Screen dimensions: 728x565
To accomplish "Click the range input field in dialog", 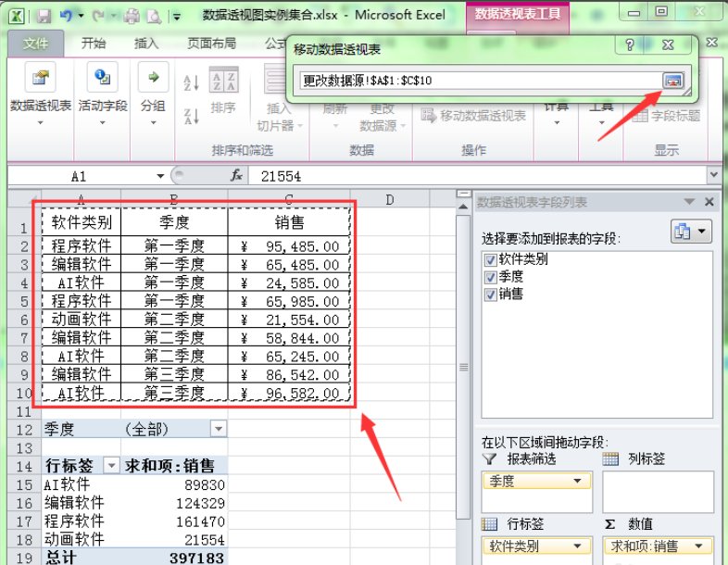I will 480,81.
